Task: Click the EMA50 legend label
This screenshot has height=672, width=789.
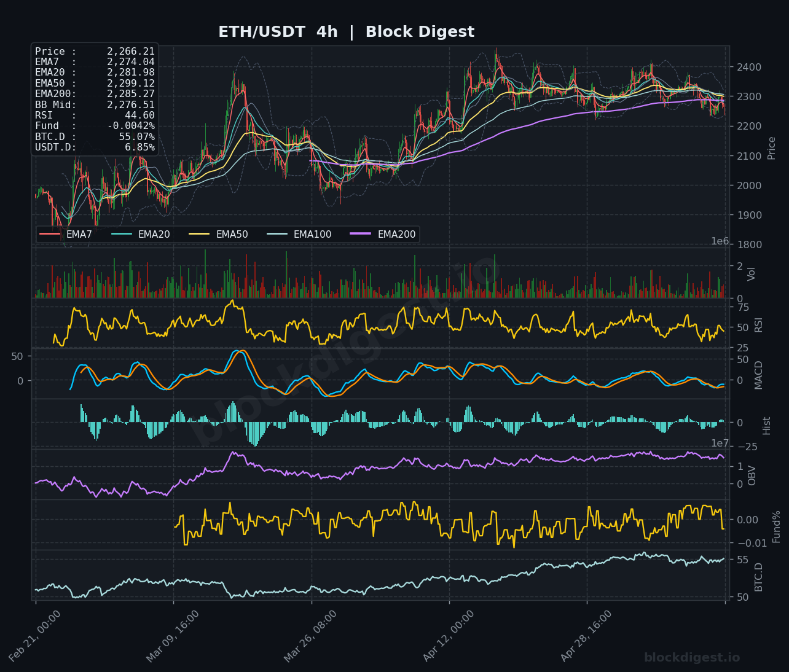Action: (232, 234)
